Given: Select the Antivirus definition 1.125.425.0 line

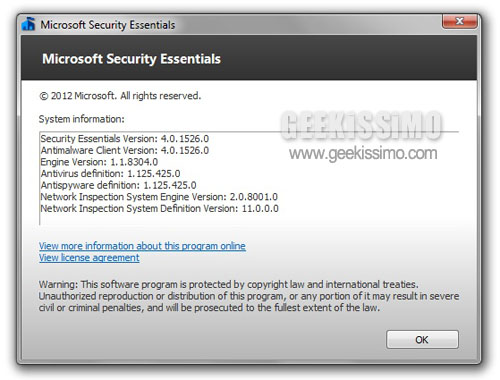Looking at the screenshot, I should point(110,173).
